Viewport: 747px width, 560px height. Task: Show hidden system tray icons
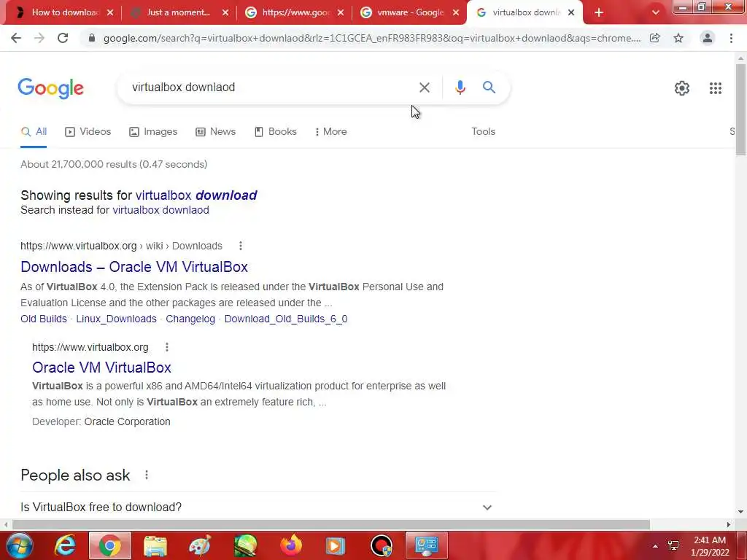(x=656, y=546)
